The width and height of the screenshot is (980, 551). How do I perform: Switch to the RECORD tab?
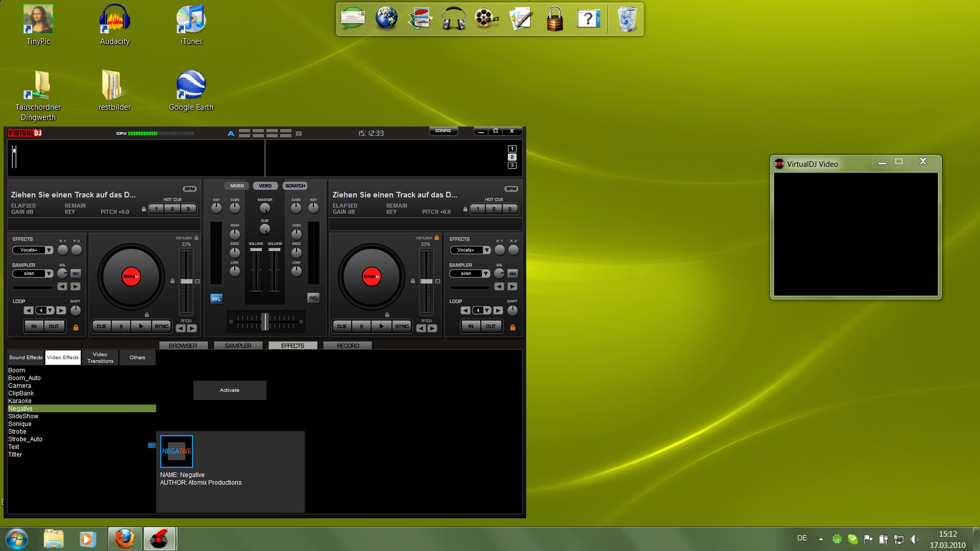click(348, 346)
